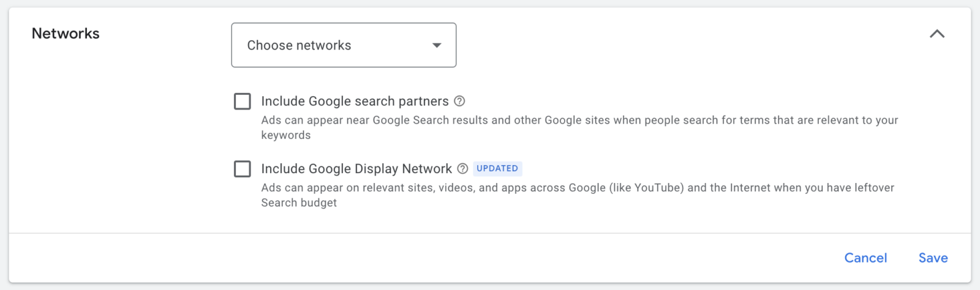Click the Include Google search partners label
The image size is (980, 290).
click(x=355, y=102)
